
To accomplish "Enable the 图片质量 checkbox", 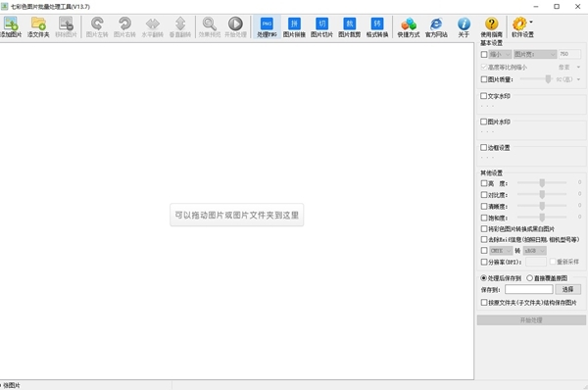I will (484, 79).
